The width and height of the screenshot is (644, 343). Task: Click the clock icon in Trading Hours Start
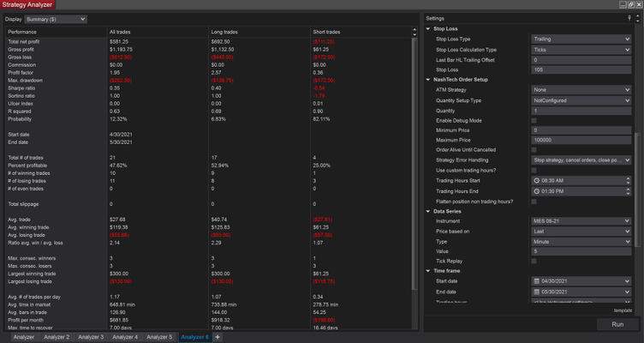click(x=536, y=180)
